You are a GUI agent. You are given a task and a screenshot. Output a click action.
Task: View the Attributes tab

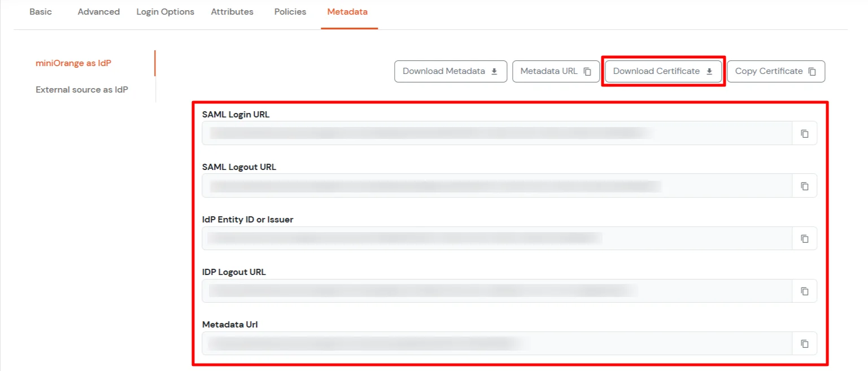pyautogui.click(x=232, y=11)
